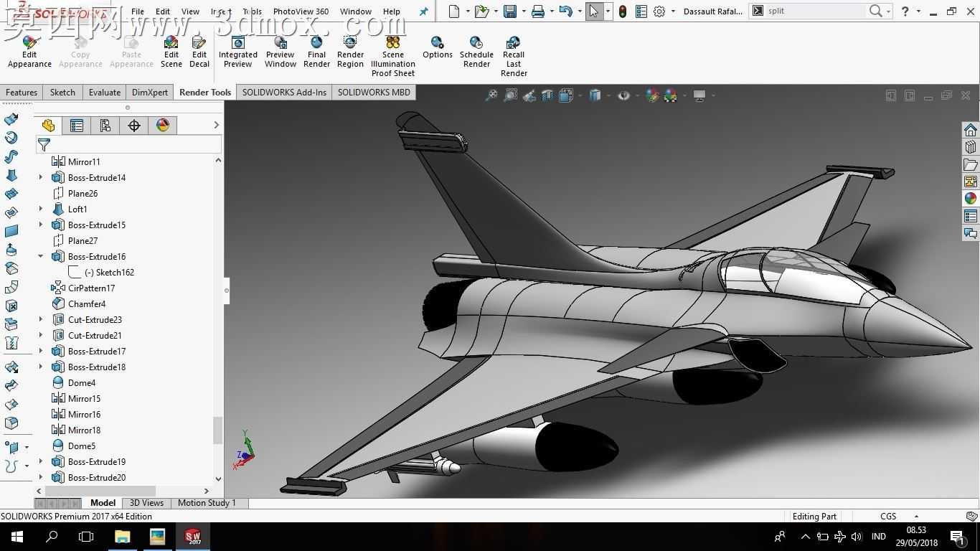Open the DisplayManager tab
Image resolution: width=980 pixels, height=551 pixels.
click(x=163, y=126)
